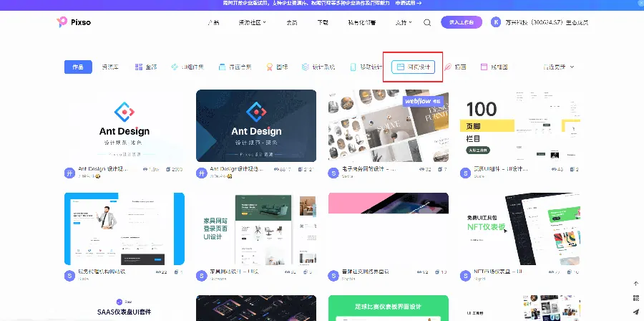644x321 pixels.
Task: Open the sort order dropdown beside 线框图
Action: tap(559, 67)
